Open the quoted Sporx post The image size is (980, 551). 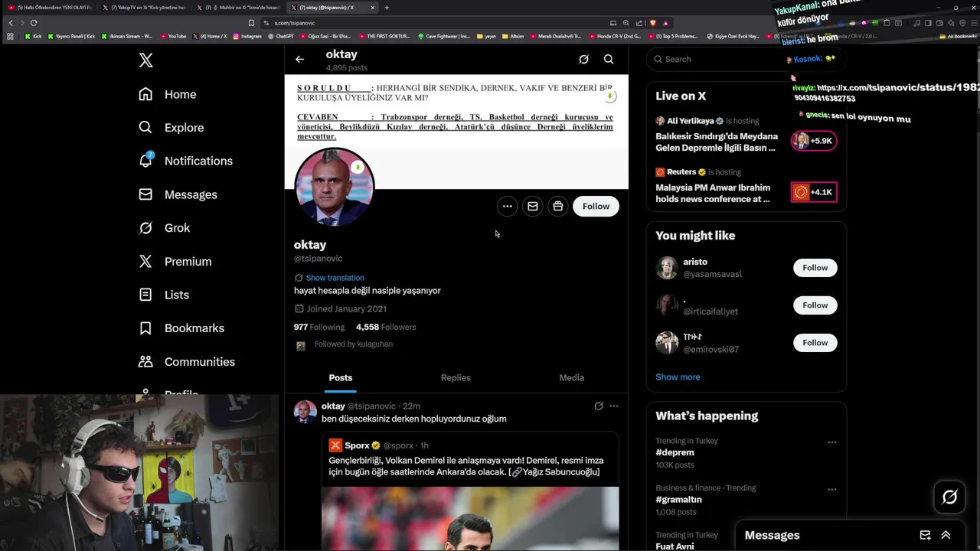coord(470,490)
